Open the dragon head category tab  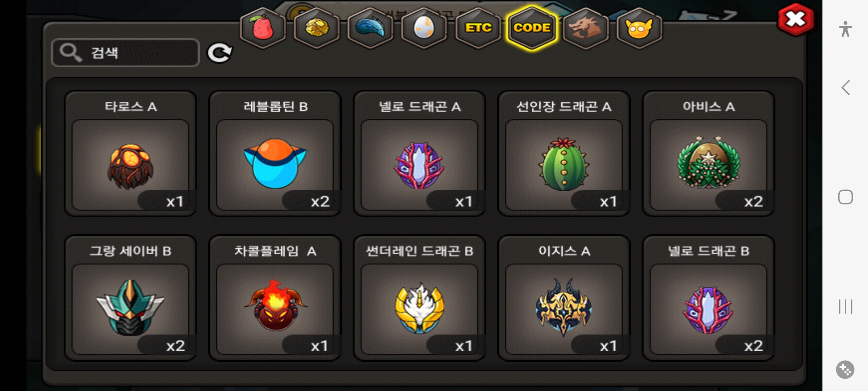point(586,28)
